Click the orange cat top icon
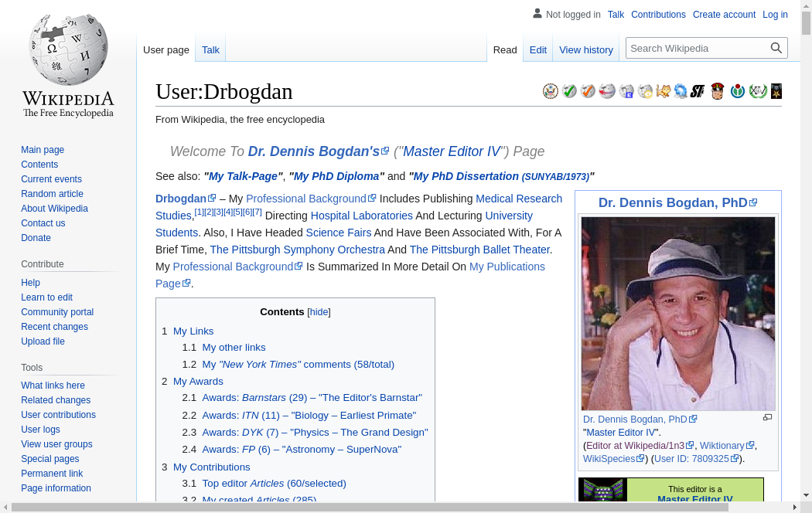Screen dimensions: 812x513 coord(663,91)
